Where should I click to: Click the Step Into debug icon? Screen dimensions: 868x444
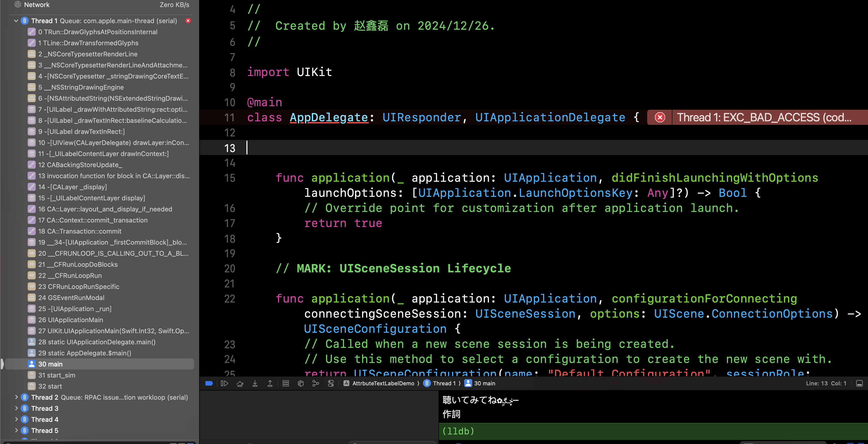(255, 383)
